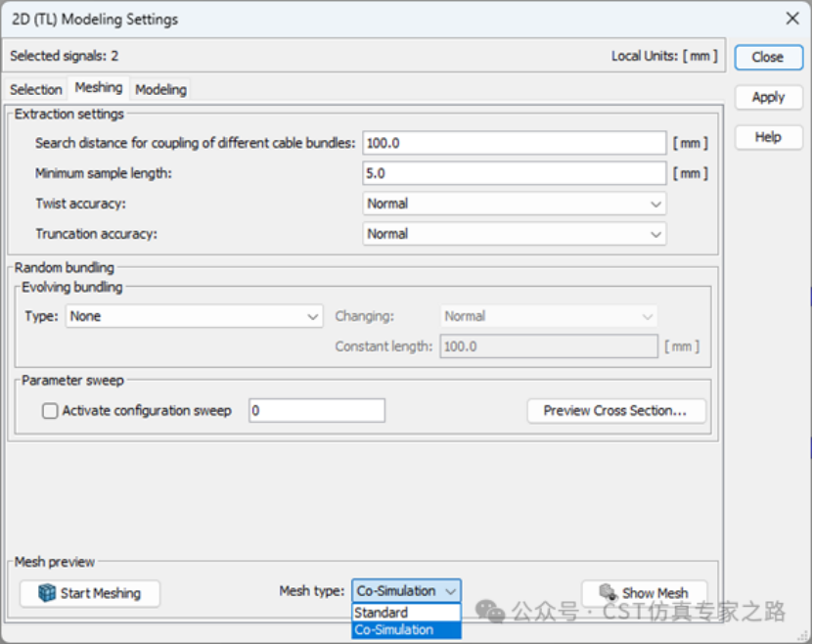Click the Show Mesh icon

tap(608, 591)
